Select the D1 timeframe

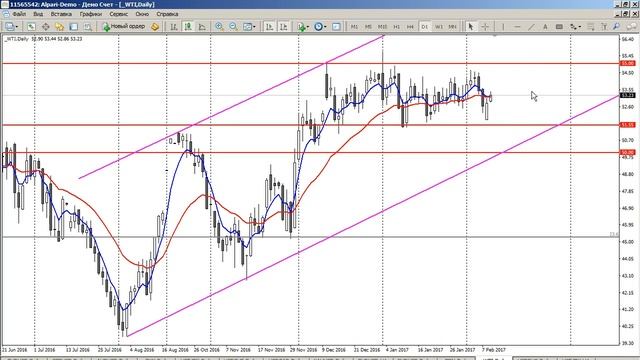(x=424, y=27)
